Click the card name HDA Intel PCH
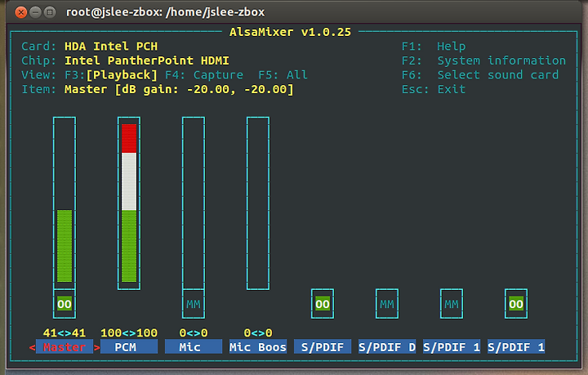Image resolution: width=588 pixels, height=375 pixels. tap(111, 46)
